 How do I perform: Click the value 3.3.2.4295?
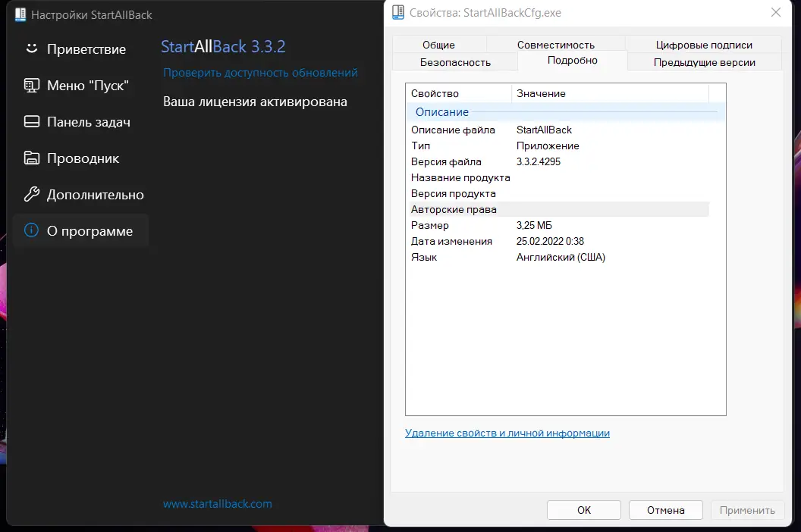tap(539, 161)
